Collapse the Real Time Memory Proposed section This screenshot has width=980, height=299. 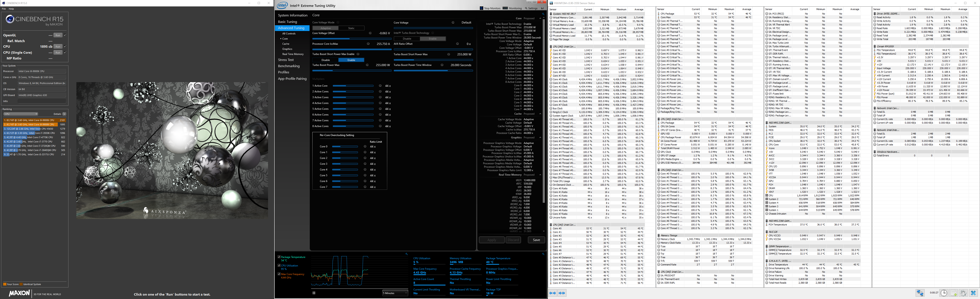[x=540, y=175]
